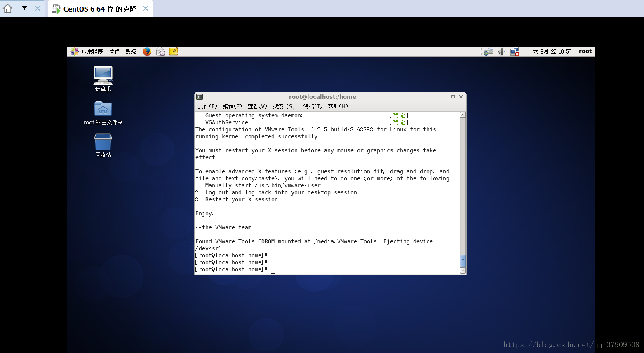Click the 'VGAuthService:' line in terminal
Viewport: 644px width, 353px height.
pyautogui.click(x=227, y=122)
